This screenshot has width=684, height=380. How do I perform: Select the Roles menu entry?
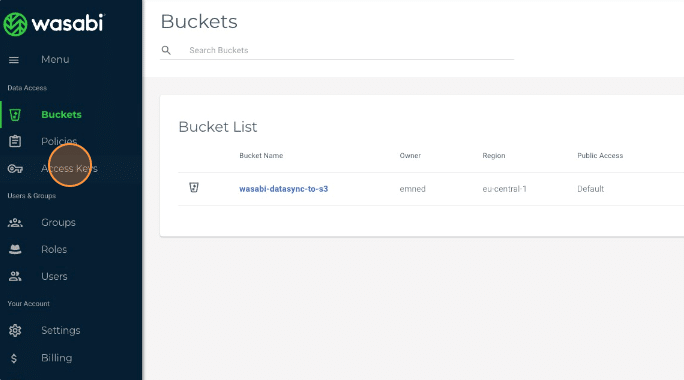[x=54, y=250]
